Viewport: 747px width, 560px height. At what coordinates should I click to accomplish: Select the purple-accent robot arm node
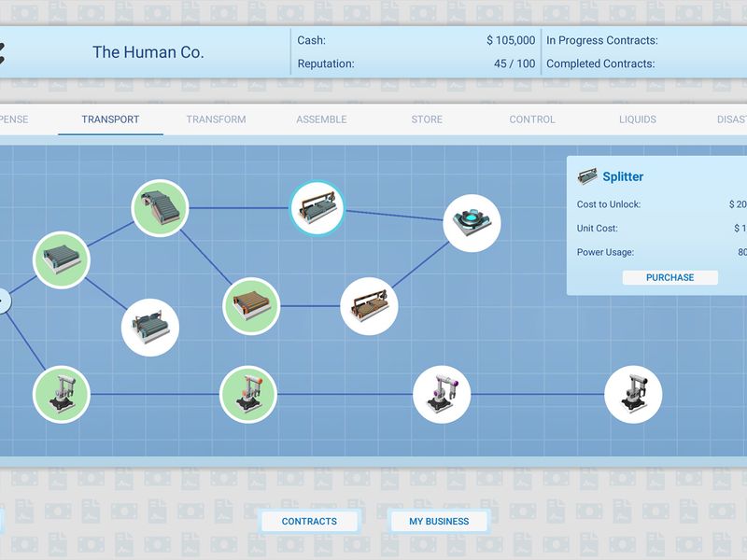(442, 394)
